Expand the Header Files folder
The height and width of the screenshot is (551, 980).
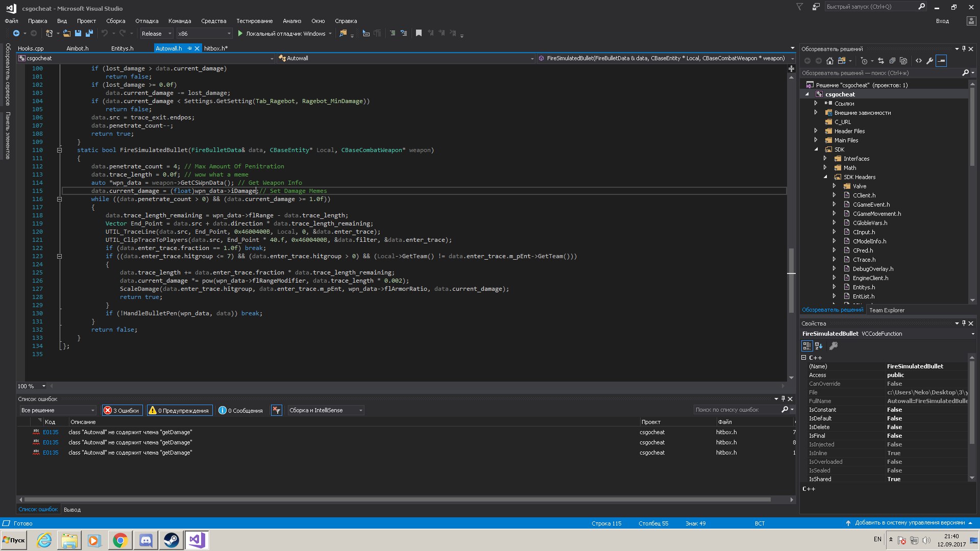pos(816,131)
